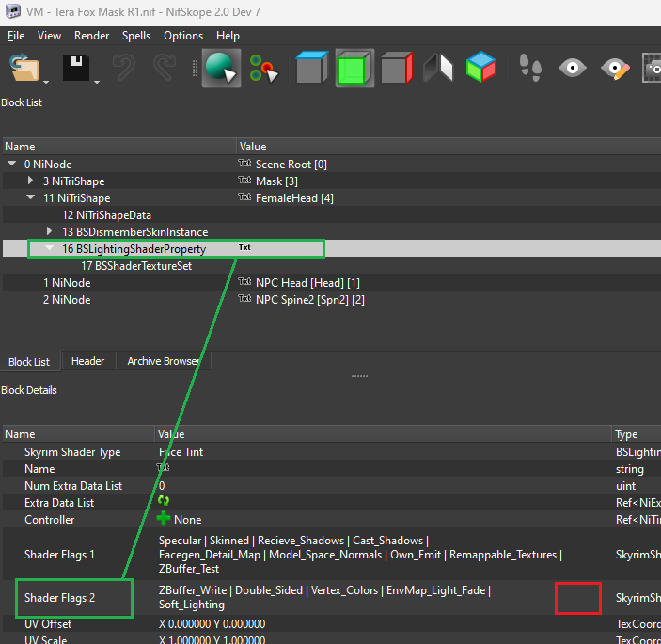Expand the 13 BSDismemberSkinInstance node
Screen dimensions: 661x644
(49, 231)
